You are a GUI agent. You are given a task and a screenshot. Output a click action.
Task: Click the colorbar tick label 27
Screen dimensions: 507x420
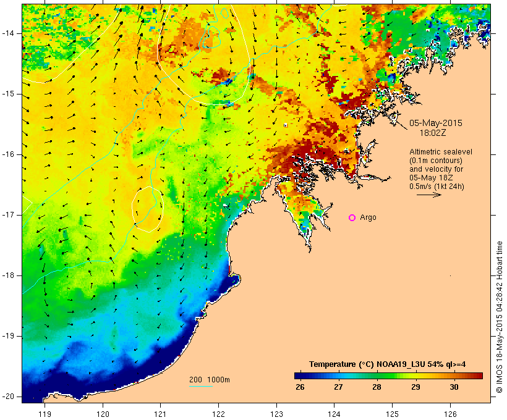pyautogui.click(x=338, y=387)
